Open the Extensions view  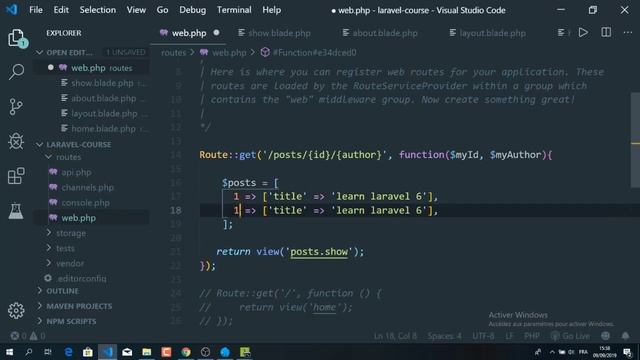[16, 176]
